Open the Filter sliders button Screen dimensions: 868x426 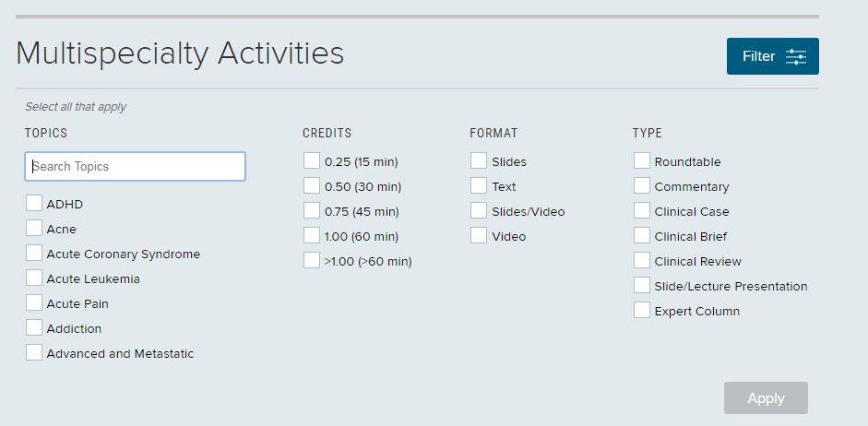[772, 56]
